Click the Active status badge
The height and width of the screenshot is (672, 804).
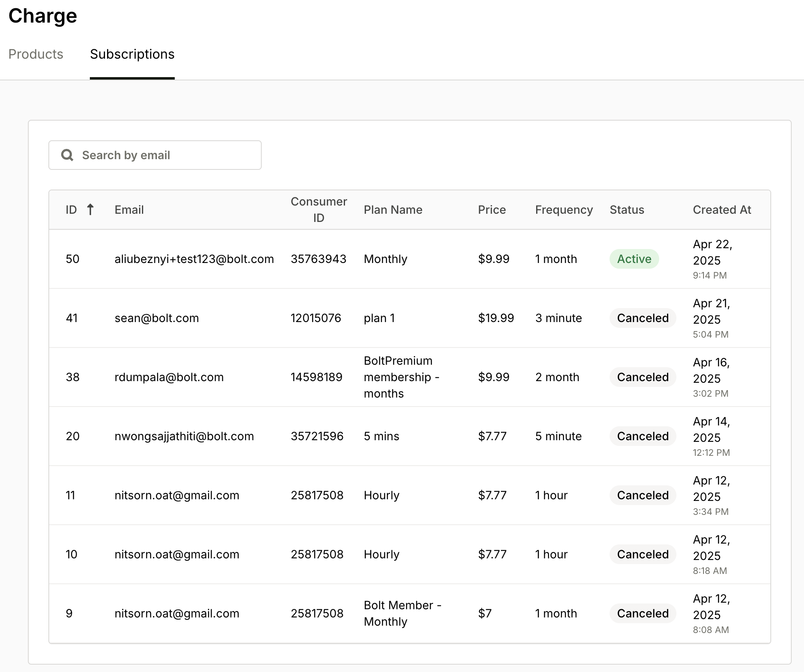click(x=634, y=259)
